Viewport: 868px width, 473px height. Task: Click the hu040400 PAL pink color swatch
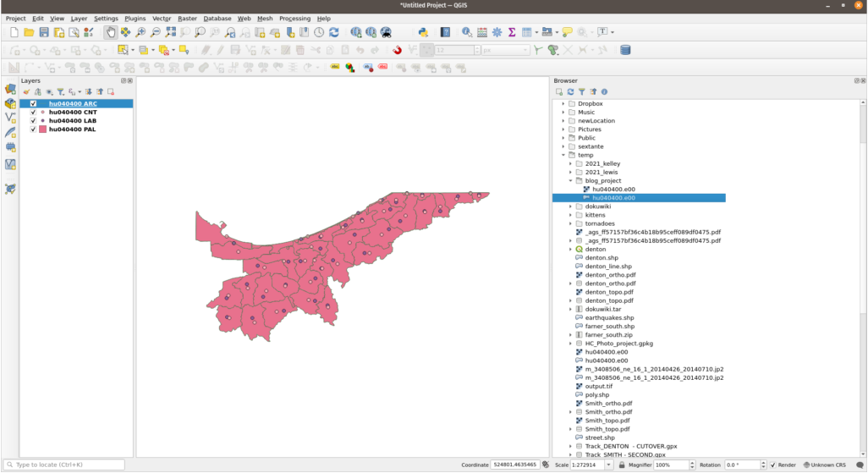42,129
